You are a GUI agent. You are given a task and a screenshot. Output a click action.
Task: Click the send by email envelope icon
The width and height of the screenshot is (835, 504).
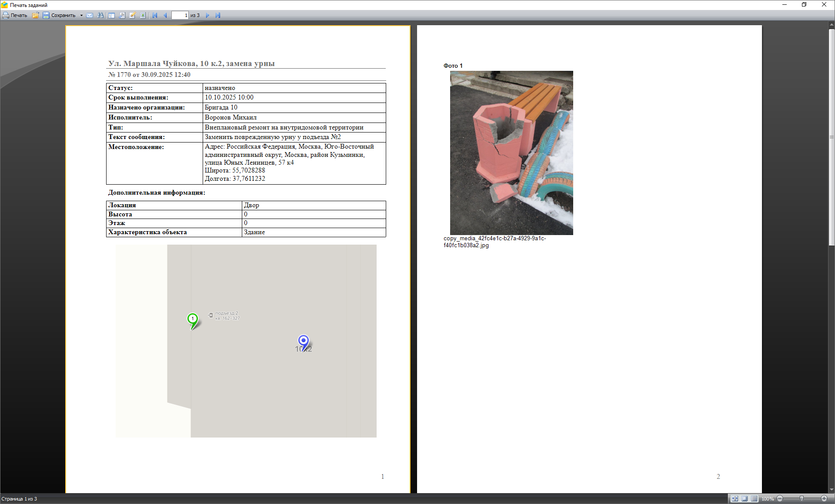pyautogui.click(x=90, y=15)
